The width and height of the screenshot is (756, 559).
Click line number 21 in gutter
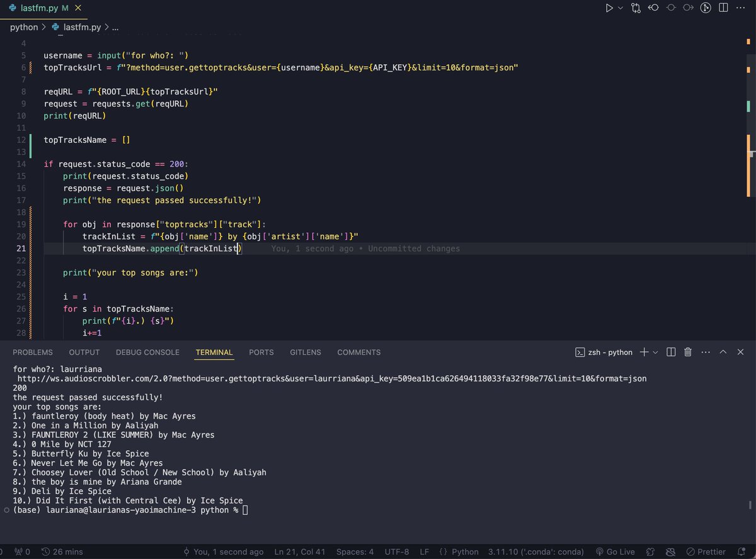pyautogui.click(x=21, y=248)
